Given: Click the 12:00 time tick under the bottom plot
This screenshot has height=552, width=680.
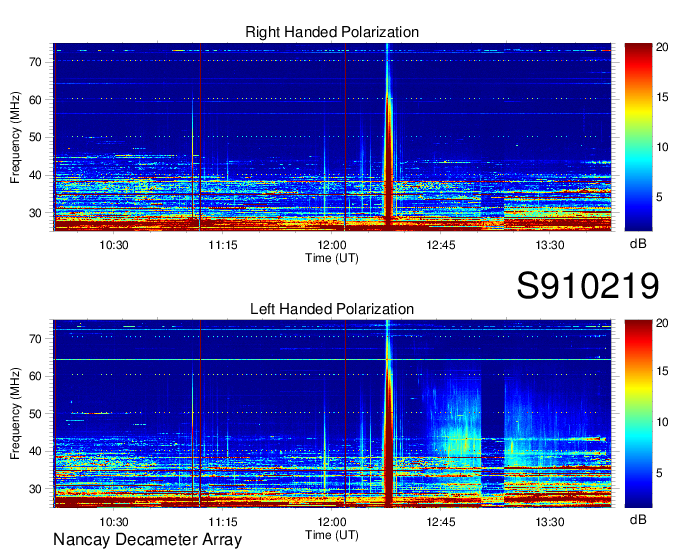Looking at the screenshot, I should coord(332,522).
